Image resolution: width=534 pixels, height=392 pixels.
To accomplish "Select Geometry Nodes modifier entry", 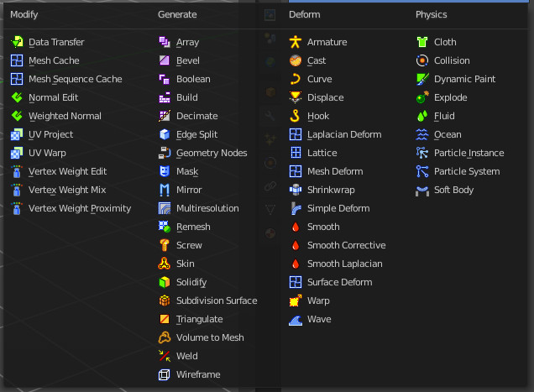I will [x=211, y=153].
